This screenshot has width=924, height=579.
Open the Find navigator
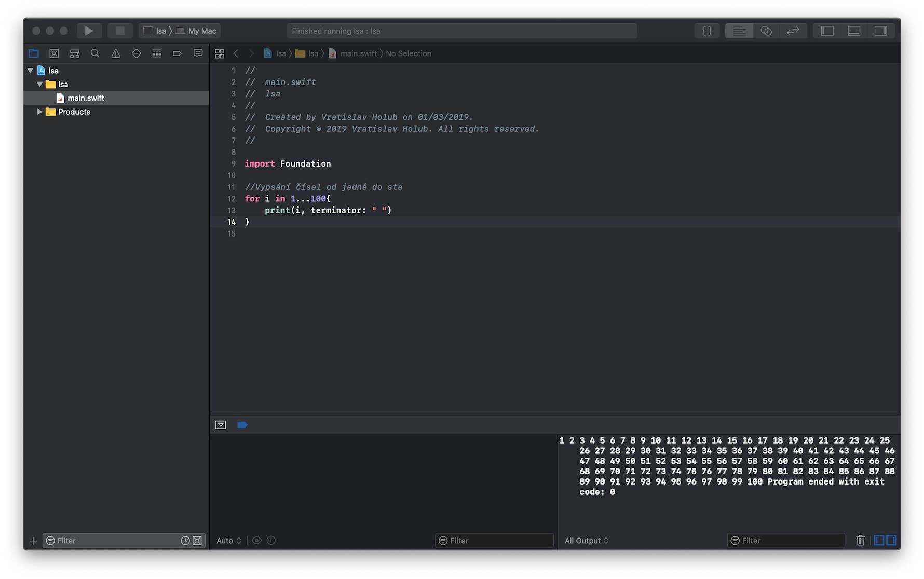point(95,53)
